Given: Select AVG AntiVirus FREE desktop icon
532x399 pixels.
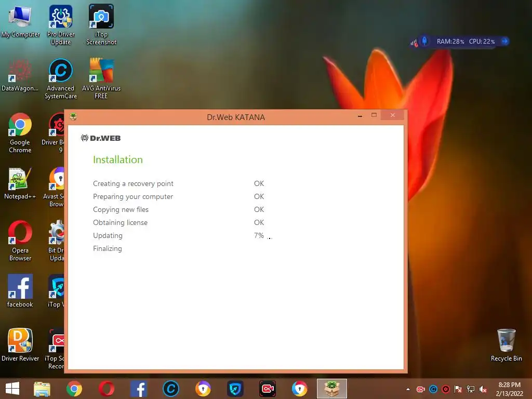Looking at the screenshot, I should point(101,79).
